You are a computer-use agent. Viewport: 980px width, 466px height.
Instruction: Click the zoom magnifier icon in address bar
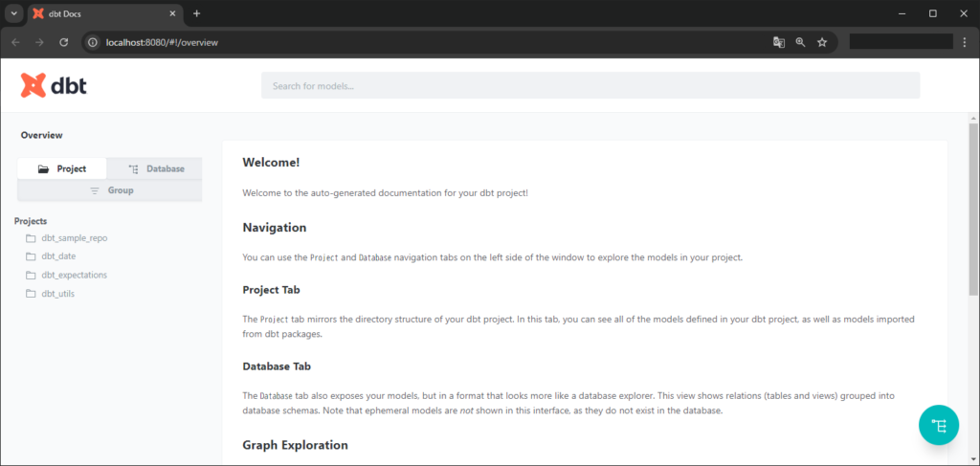[800, 42]
